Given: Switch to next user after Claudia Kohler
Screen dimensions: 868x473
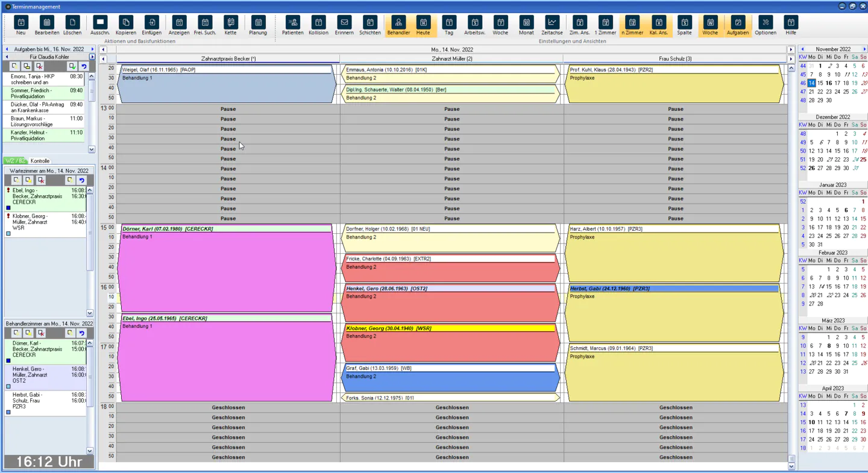Looking at the screenshot, I should click(92, 57).
